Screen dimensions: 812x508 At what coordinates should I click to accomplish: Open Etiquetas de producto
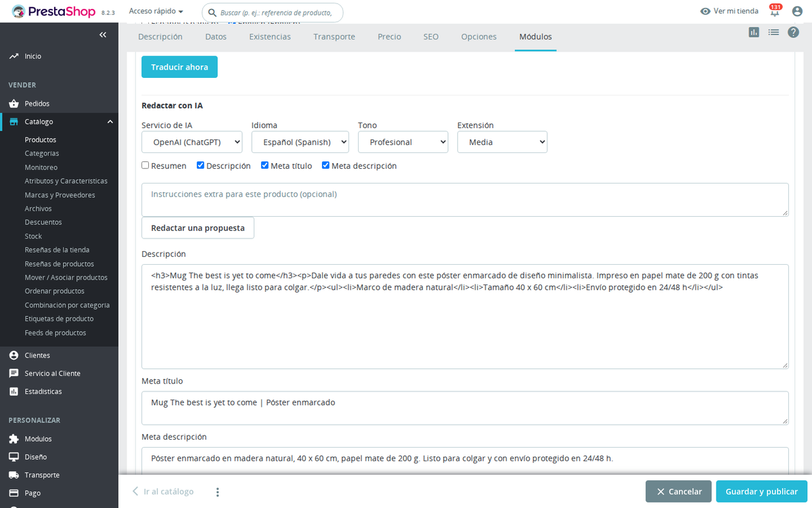60,318
